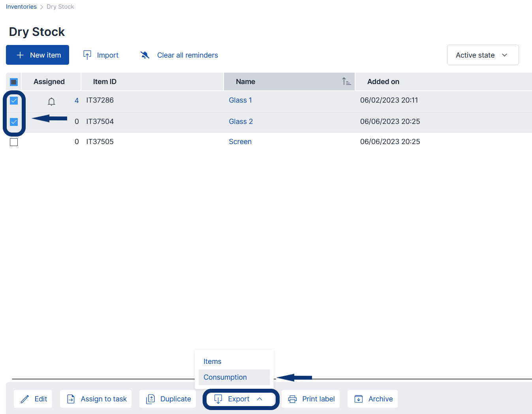Screen dimensions: 532x414
Task: Check the Screen row checkbox
Action: pyautogui.click(x=14, y=142)
